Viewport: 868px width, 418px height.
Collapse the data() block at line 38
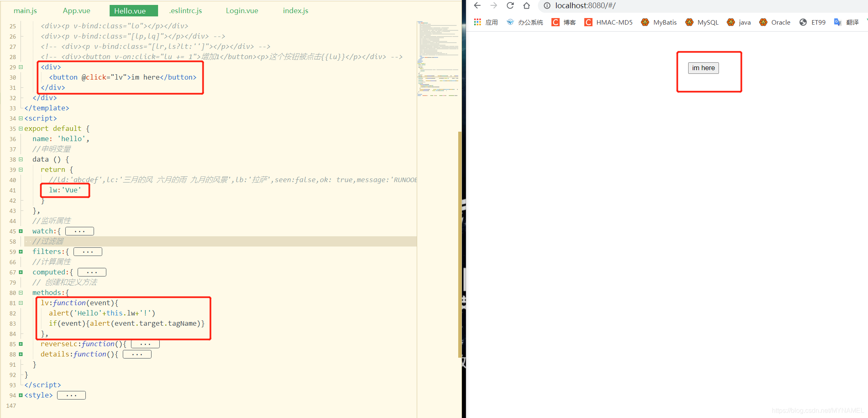(x=21, y=159)
